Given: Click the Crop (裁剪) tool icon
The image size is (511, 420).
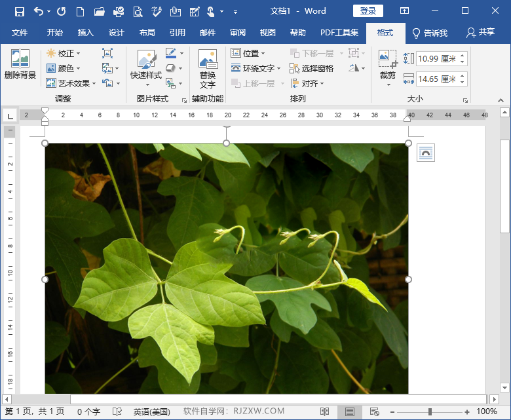Looking at the screenshot, I should [387, 59].
